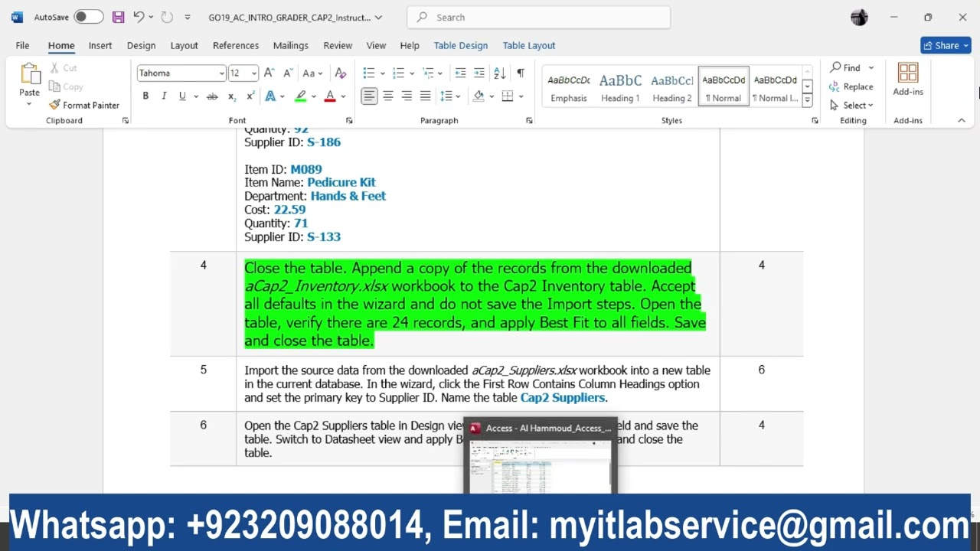Toggle underline formatting
Image resolution: width=980 pixels, height=551 pixels.
pos(182,96)
